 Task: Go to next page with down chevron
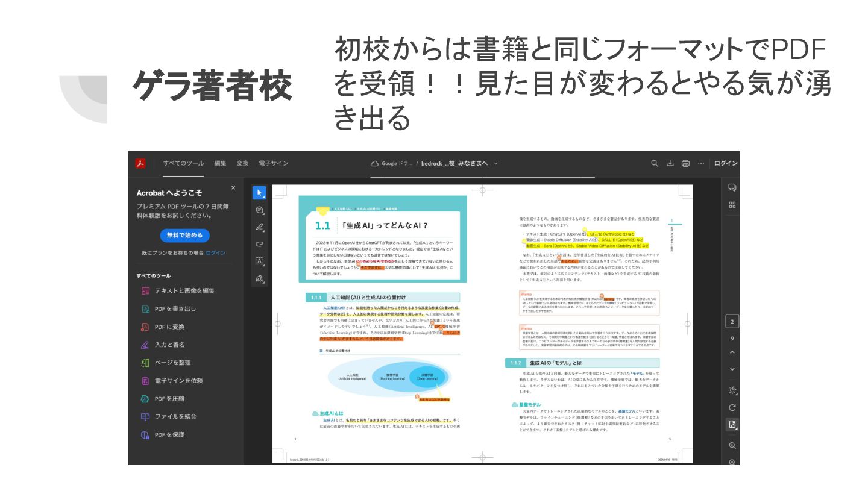[732, 369]
